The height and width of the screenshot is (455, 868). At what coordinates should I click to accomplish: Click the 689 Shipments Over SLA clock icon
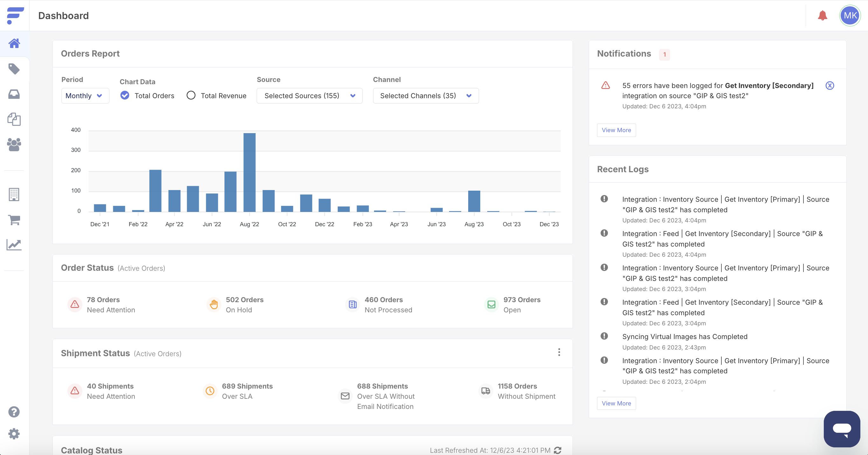(210, 391)
